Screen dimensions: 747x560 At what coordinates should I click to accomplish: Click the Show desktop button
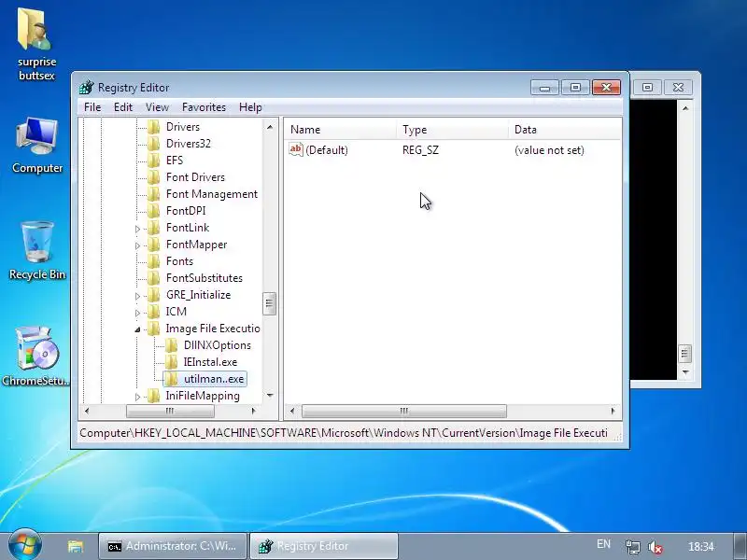pyautogui.click(x=740, y=546)
